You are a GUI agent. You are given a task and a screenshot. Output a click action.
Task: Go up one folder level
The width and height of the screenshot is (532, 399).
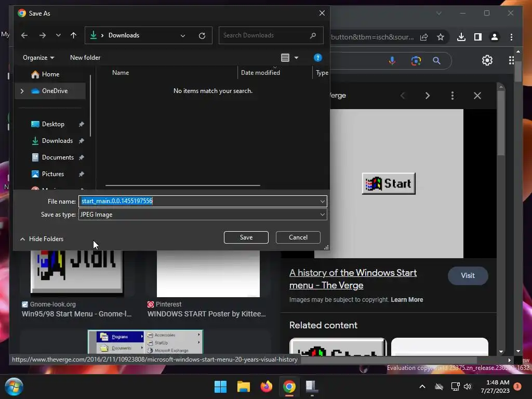coord(73,35)
